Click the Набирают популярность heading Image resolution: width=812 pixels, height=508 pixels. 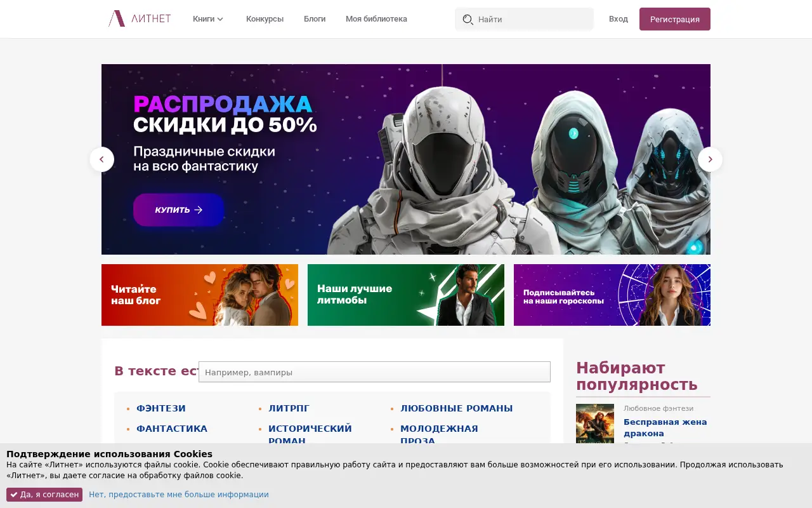[637, 377]
